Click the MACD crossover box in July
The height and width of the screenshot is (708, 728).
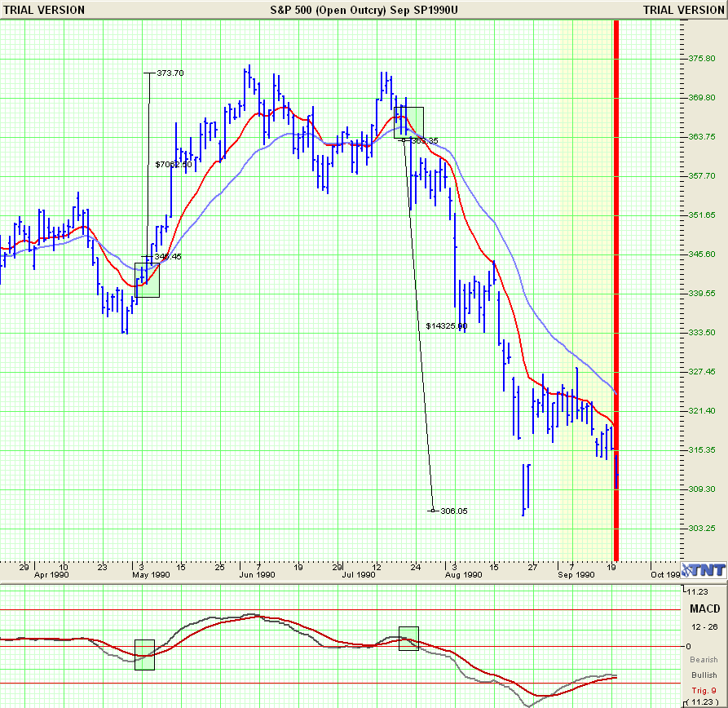(408, 639)
